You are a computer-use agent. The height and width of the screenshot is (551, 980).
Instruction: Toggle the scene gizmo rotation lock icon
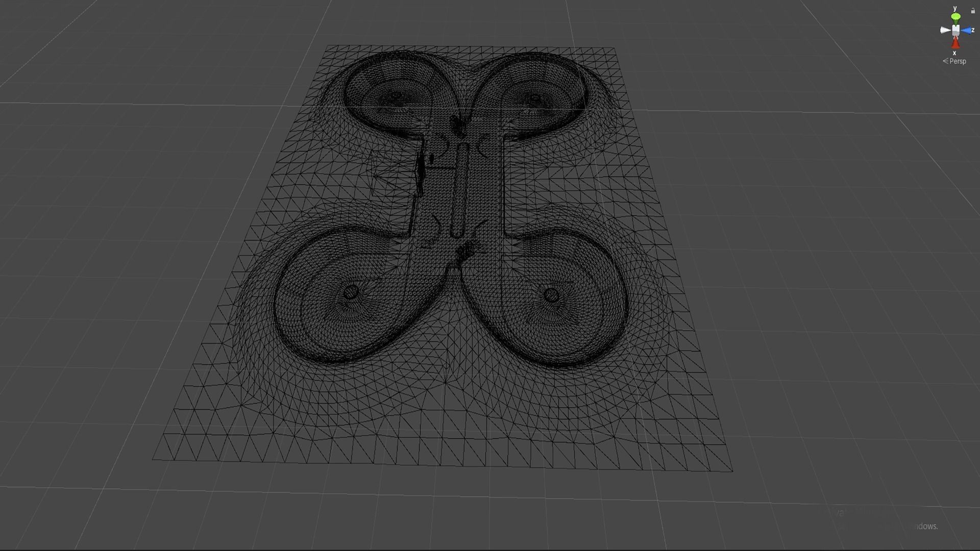coord(973,11)
